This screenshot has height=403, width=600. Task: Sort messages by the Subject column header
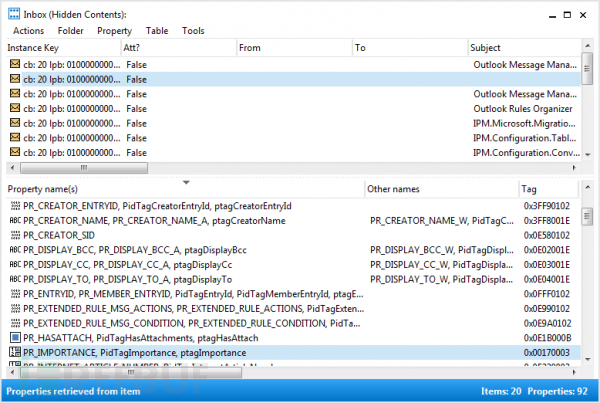point(520,48)
